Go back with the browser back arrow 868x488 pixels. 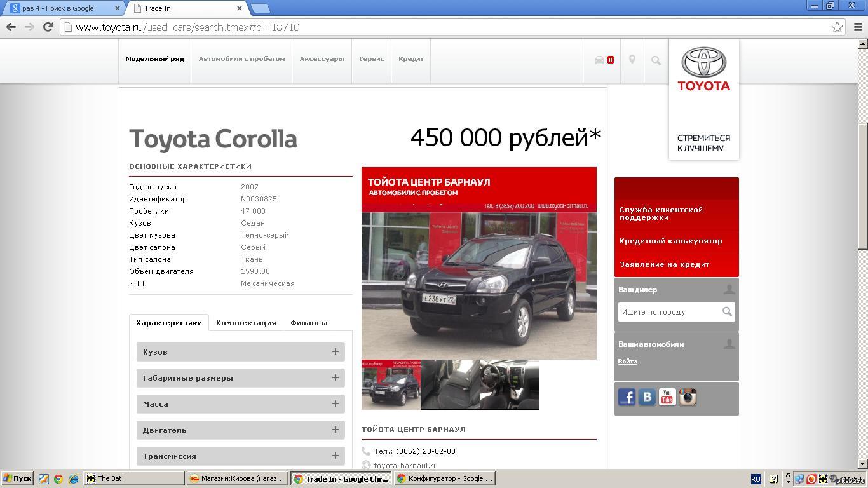[11, 27]
